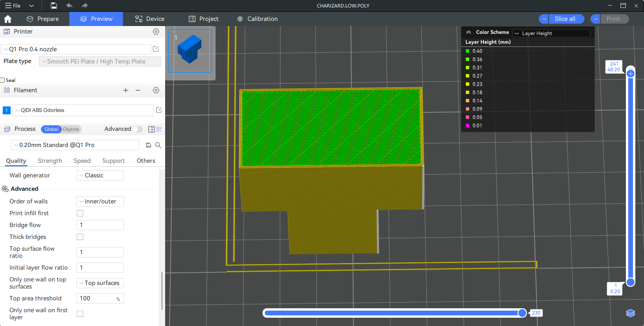644x326 pixels.
Task: Edit QIDI ABS Odorless filament preset
Action: click(x=159, y=110)
